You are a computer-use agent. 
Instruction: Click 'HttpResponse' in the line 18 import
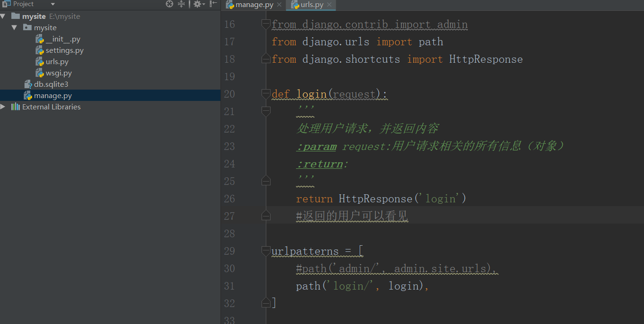(x=486, y=59)
